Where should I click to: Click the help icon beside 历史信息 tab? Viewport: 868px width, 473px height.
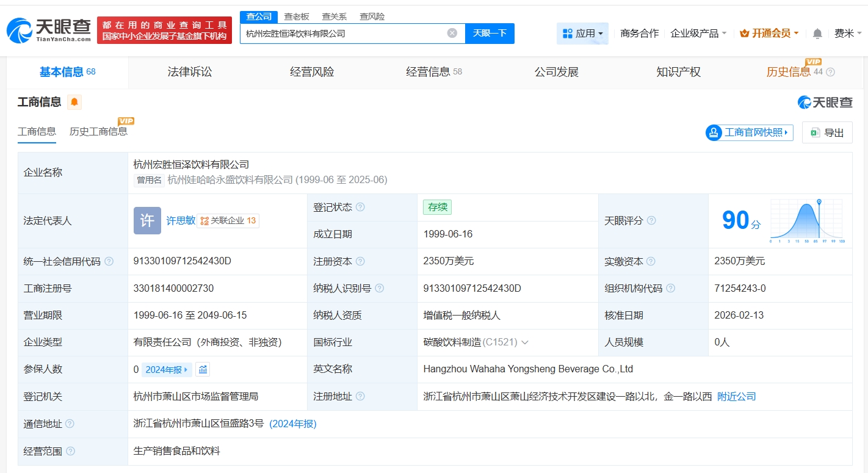(830, 72)
